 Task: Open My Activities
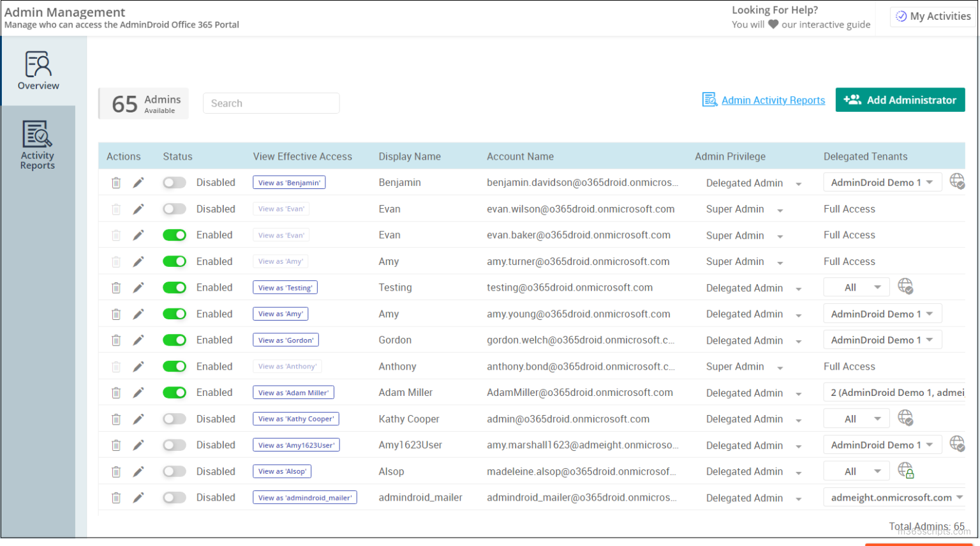(932, 16)
